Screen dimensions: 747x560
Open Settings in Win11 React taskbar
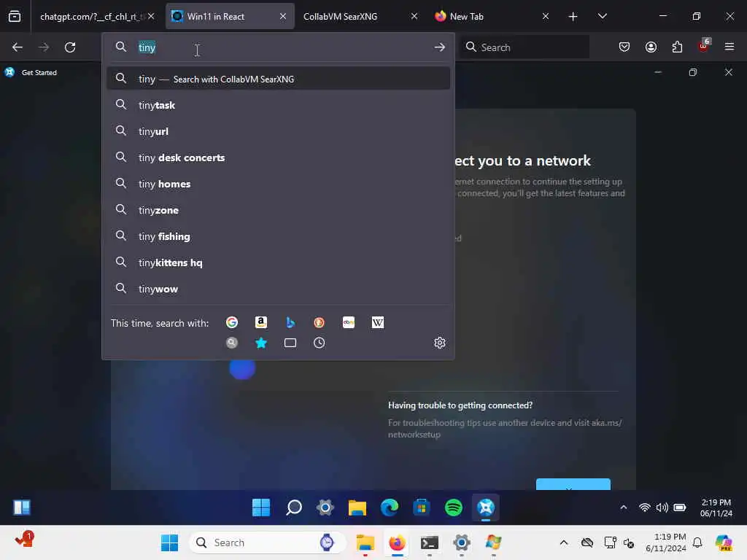[x=325, y=507]
